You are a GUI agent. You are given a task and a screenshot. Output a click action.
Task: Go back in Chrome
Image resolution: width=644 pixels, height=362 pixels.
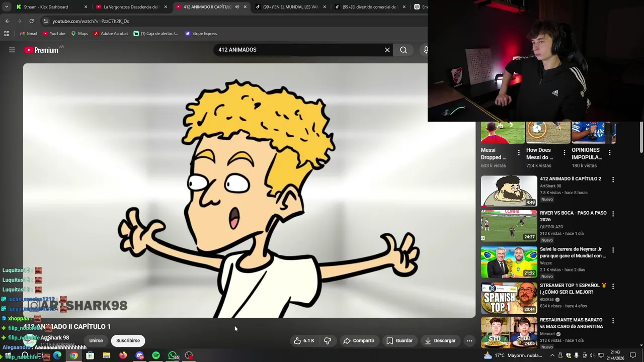click(7, 21)
